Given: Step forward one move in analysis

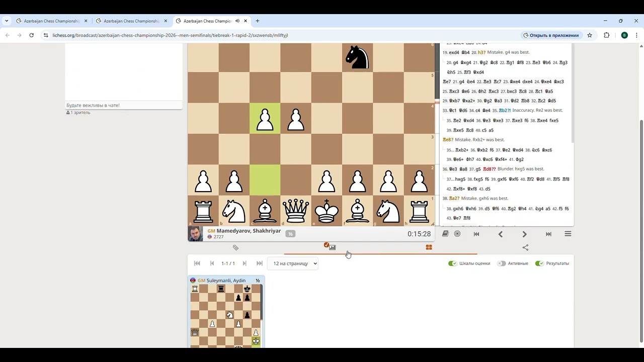Looking at the screenshot, I should (524, 234).
